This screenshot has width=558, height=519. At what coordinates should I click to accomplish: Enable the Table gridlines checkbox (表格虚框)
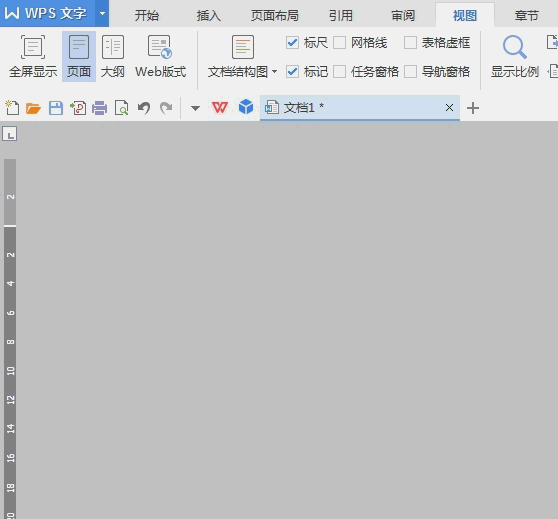coord(410,43)
